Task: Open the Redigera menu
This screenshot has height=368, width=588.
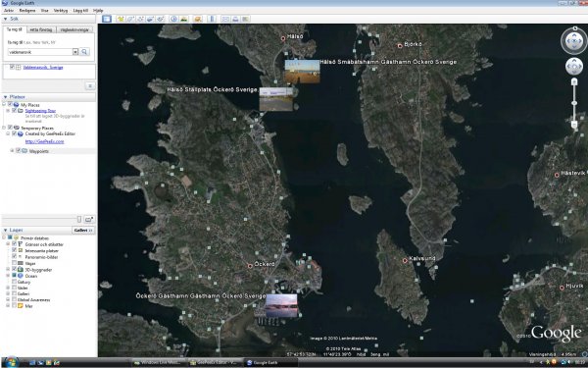Action: click(27, 11)
